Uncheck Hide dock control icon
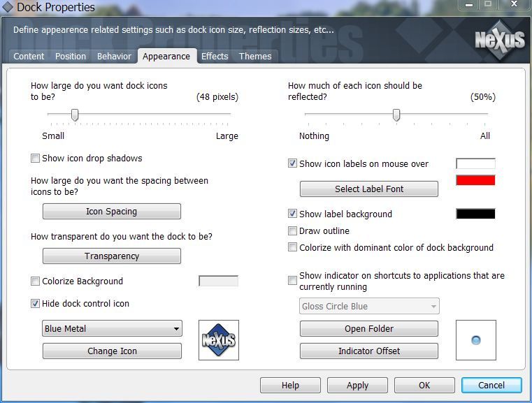The width and height of the screenshot is (532, 403). click(36, 304)
